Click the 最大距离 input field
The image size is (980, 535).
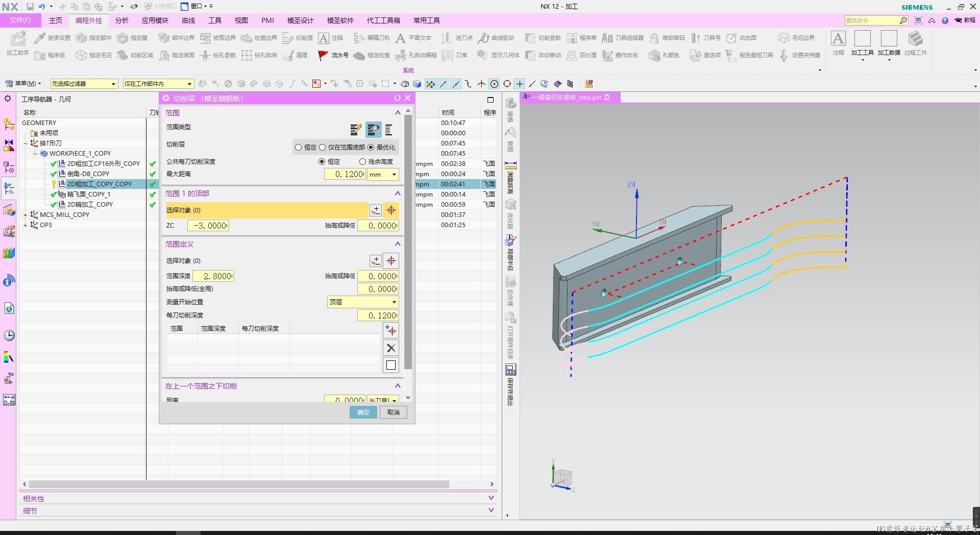tap(345, 175)
